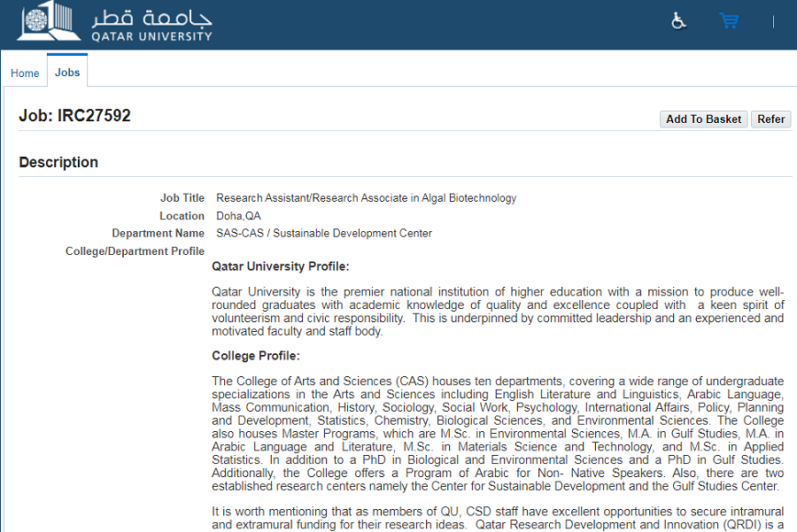Viewport: 797px width, 532px height.
Task: Click the Research Assistant job title text
Action: click(x=366, y=198)
